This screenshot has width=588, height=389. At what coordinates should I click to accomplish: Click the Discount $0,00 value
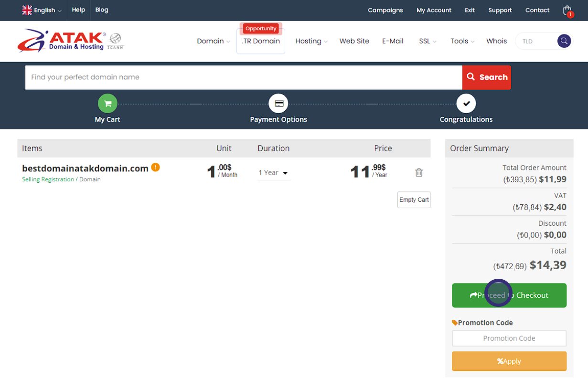555,235
